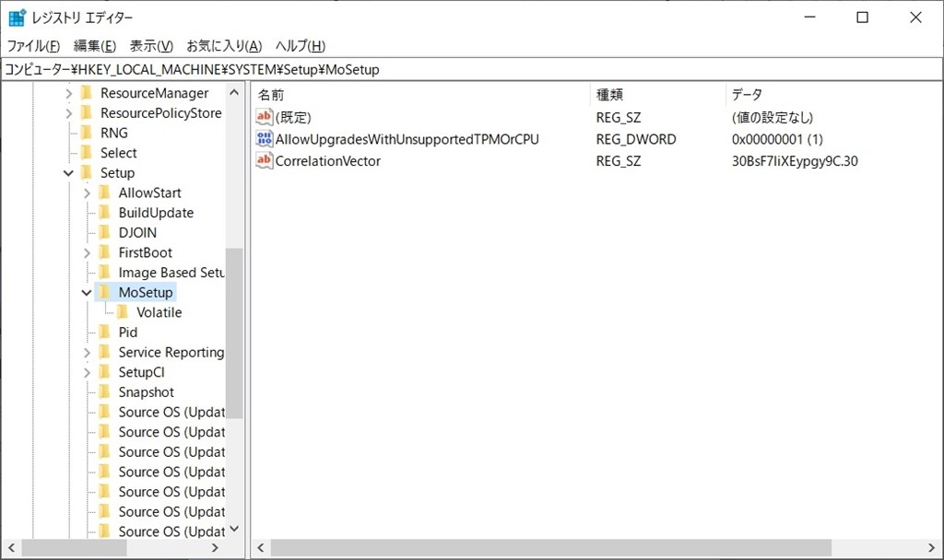Expand the AllowStart key
The height and width of the screenshot is (560, 944).
[87, 193]
